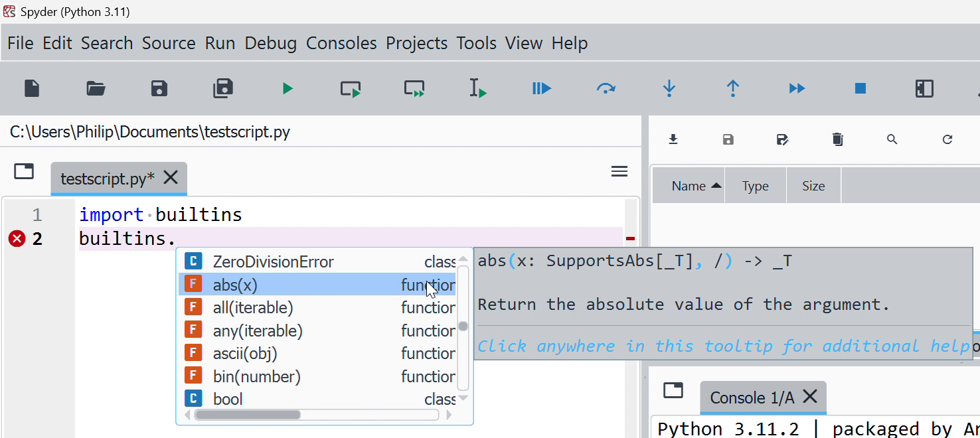Refresh variables icon
980x438 pixels.
(x=947, y=139)
